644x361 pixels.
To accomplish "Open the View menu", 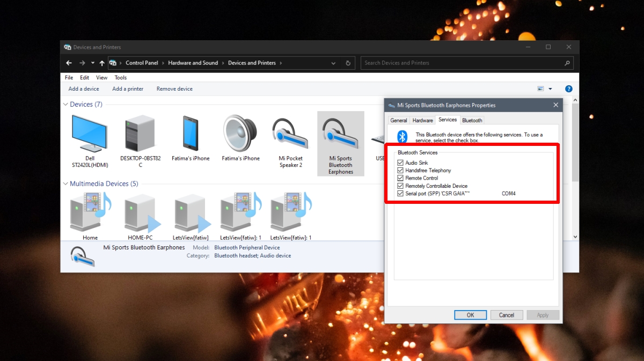I will pyautogui.click(x=101, y=78).
